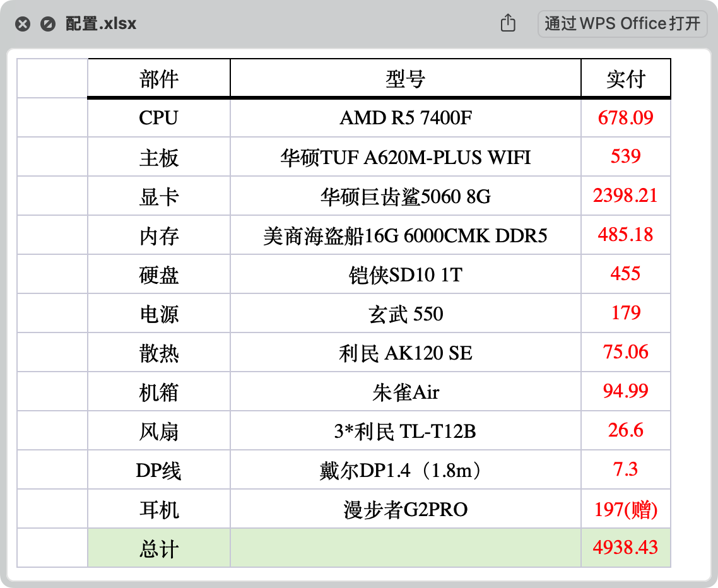Click the 电源 cell
The width and height of the screenshot is (718, 588).
pos(159,313)
